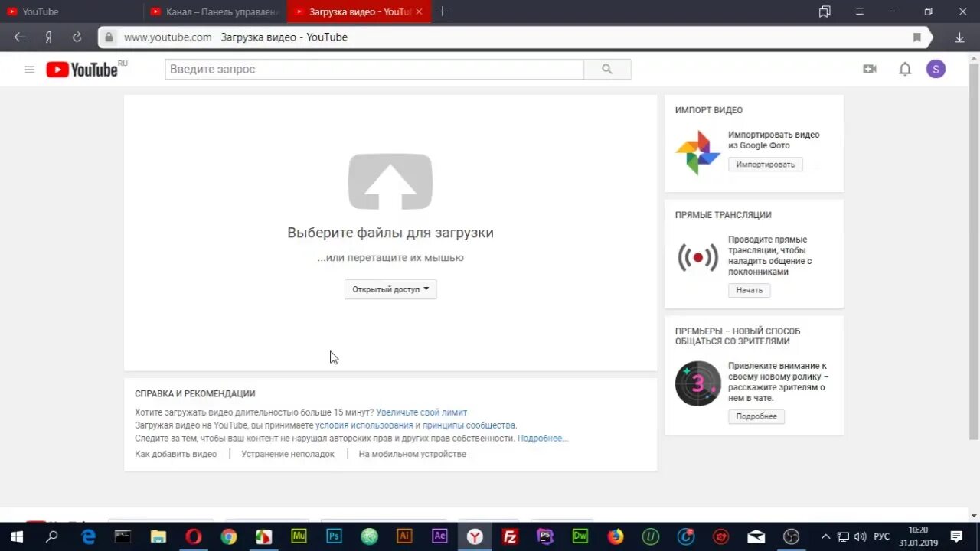The height and width of the screenshot is (551, 980).
Task: Open Устранение неполадок link
Action: 288,454
